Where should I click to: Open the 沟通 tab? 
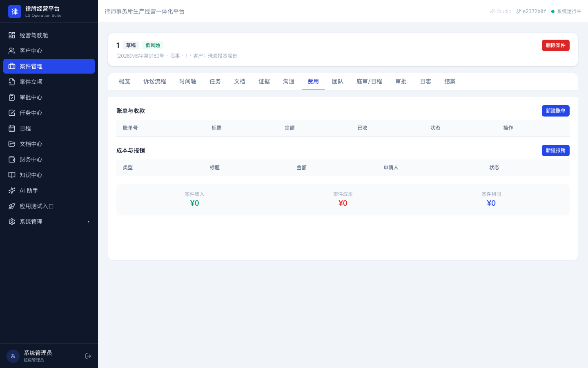click(x=289, y=81)
